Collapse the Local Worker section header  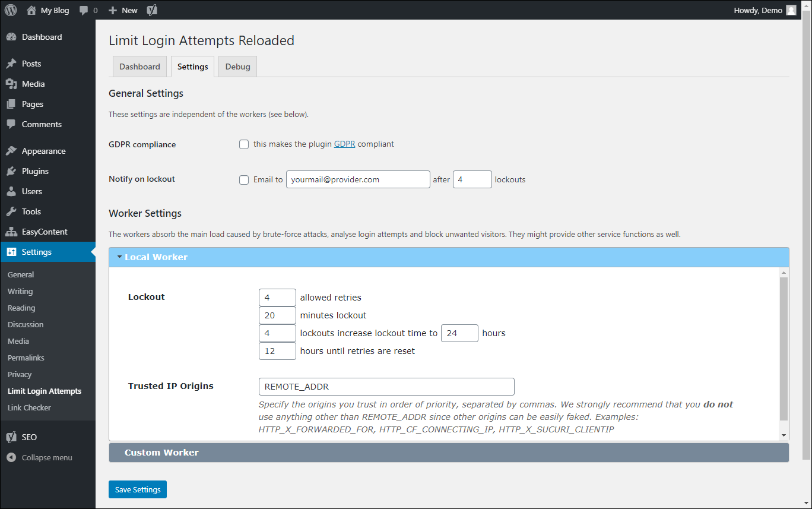coord(449,257)
